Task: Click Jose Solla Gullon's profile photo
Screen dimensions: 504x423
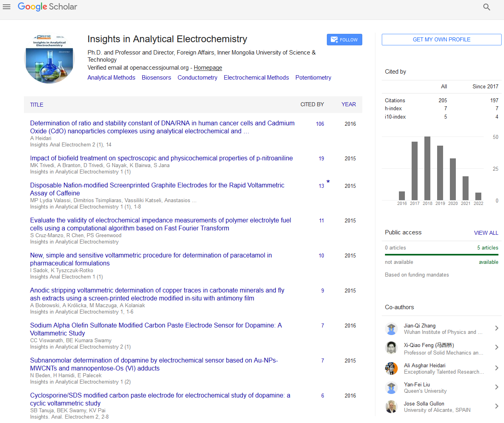Action: [x=391, y=407]
